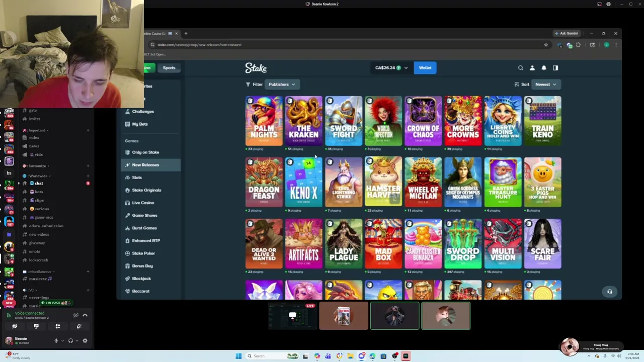Toggle Discord camera button

[x=15, y=326]
